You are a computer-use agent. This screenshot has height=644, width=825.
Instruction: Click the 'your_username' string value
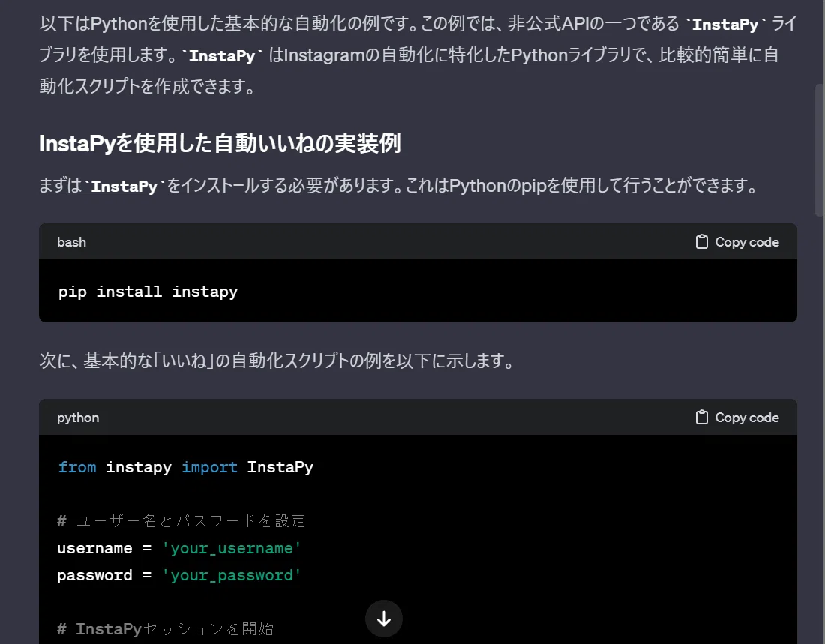232,548
